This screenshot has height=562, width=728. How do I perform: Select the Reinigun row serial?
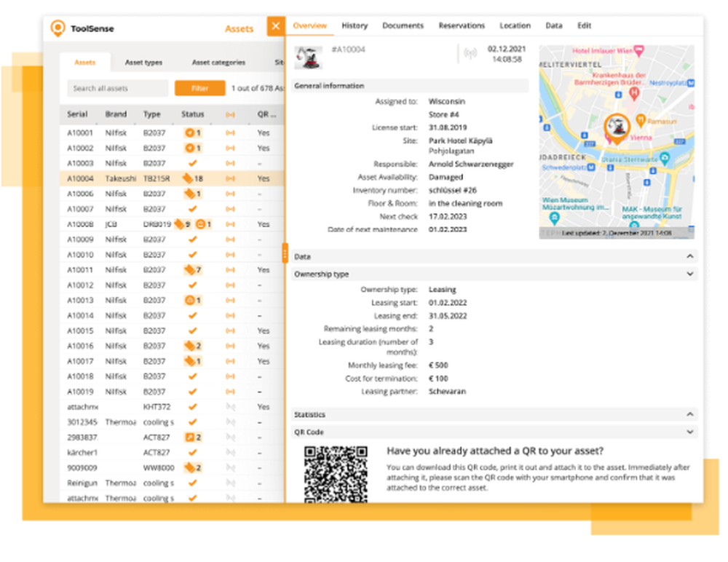(82, 483)
